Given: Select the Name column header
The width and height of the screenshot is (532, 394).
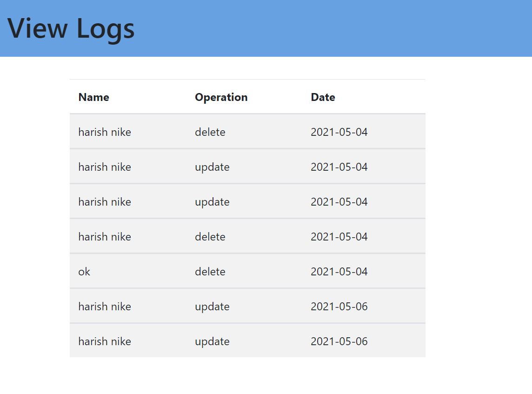Looking at the screenshot, I should 93,97.
